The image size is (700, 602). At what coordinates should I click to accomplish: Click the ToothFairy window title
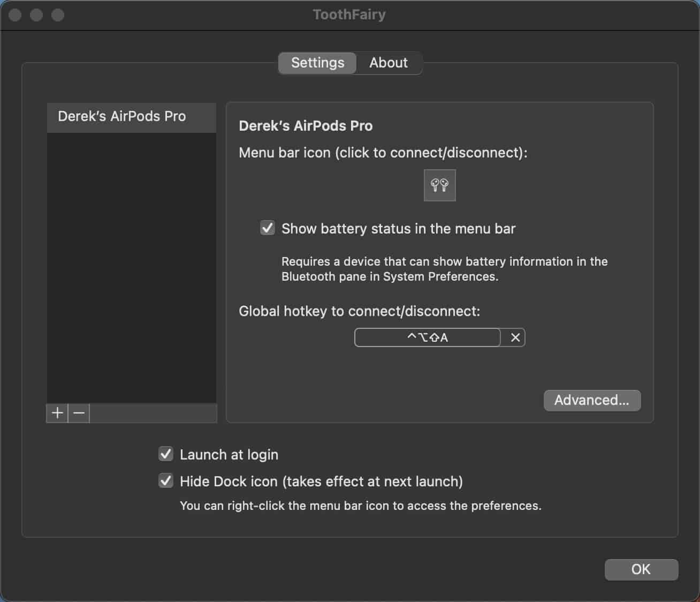tap(349, 14)
